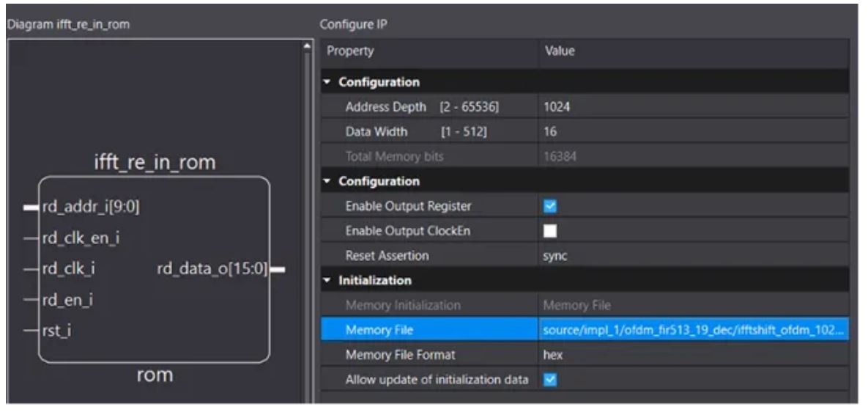868x415 pixels.
Task: Click the rd_clk_en_i port pin
Action: (x=31, y=238)
